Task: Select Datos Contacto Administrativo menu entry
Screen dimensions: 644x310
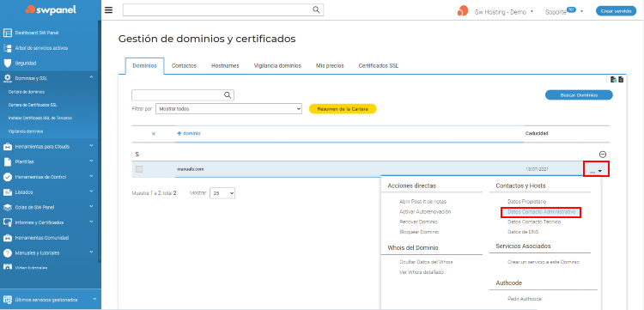Action: click(540, 212)
